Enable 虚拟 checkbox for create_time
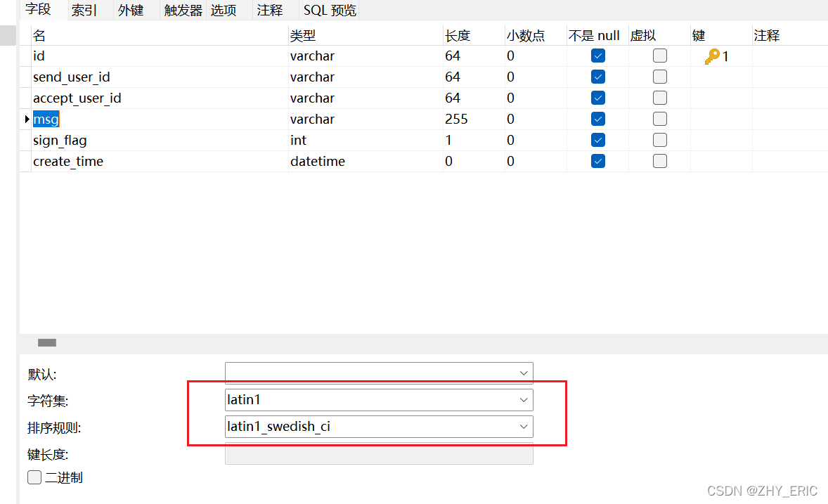This screenshot has width=828, height=504. coord(659,161)
